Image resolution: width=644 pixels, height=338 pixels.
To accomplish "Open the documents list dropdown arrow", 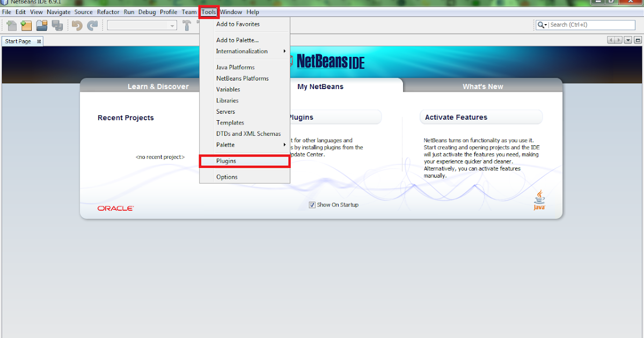I will [628, 40].
